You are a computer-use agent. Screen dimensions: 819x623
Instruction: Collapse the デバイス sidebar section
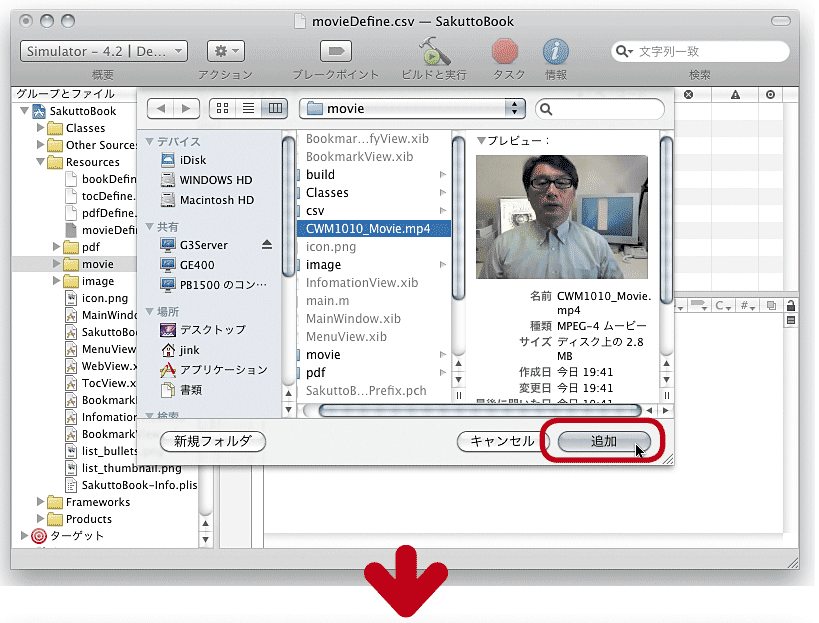coord(150,142)
